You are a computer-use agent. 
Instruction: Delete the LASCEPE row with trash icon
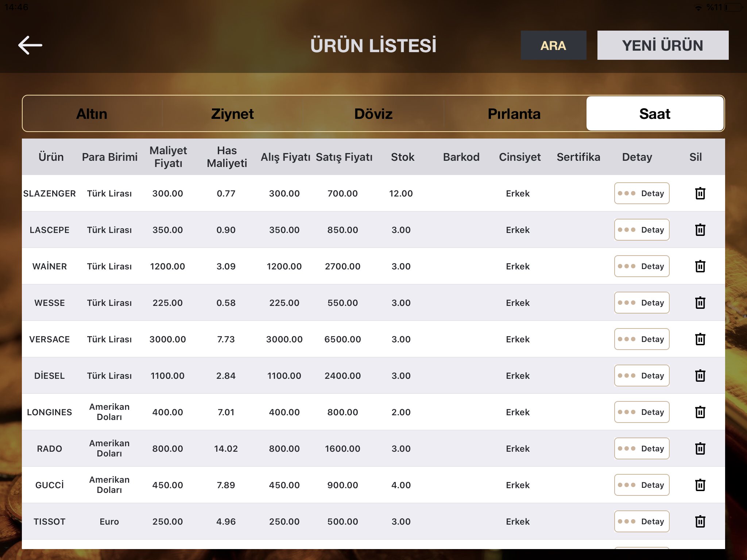(x=700, y=230)
